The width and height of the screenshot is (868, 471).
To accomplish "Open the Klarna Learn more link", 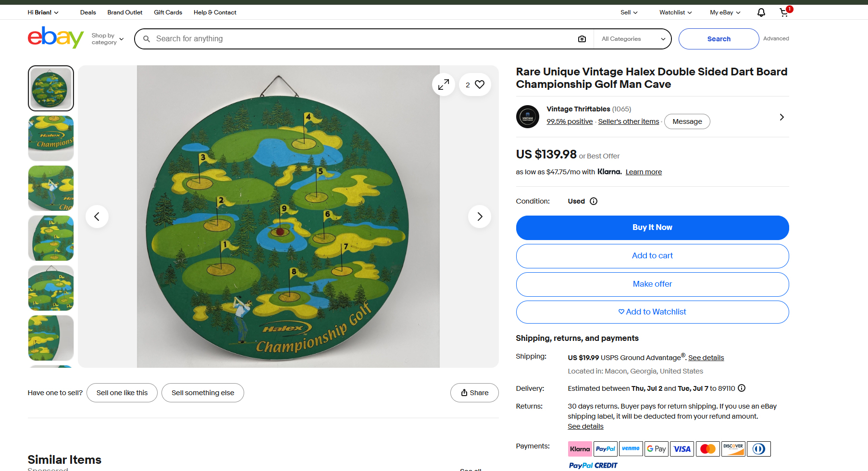I will [644, 172].
